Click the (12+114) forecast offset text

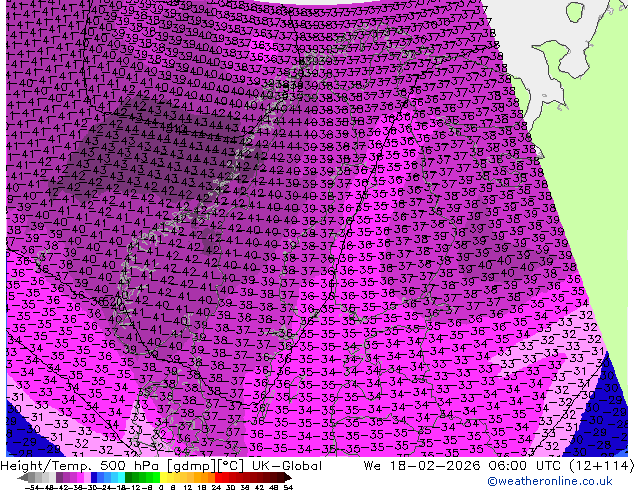[601, 466]
